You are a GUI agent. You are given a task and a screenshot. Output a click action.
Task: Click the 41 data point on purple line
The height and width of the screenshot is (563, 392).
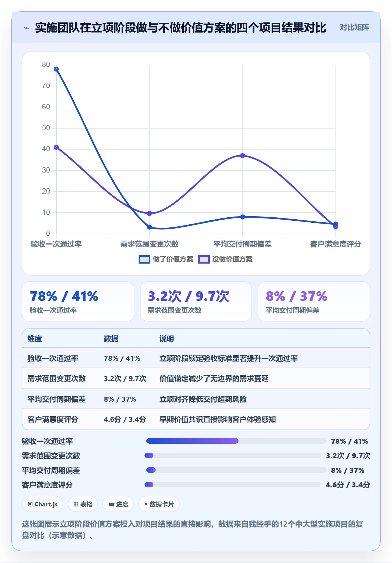click(x=56, y=147)
